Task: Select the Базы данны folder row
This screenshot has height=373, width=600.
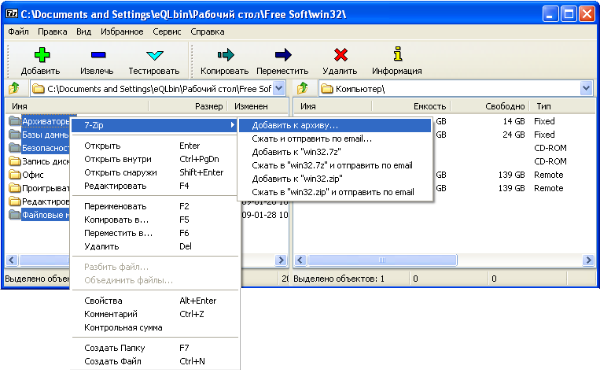Action: pyautogui.click(x=39, y=135)
